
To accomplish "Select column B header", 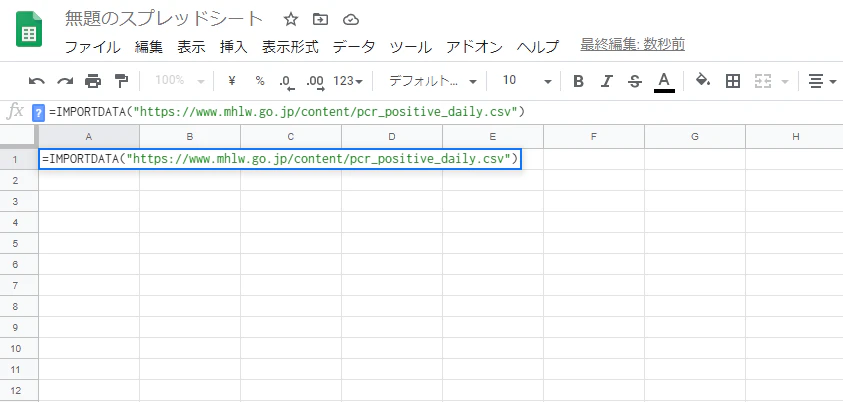I will pos(190,137).
